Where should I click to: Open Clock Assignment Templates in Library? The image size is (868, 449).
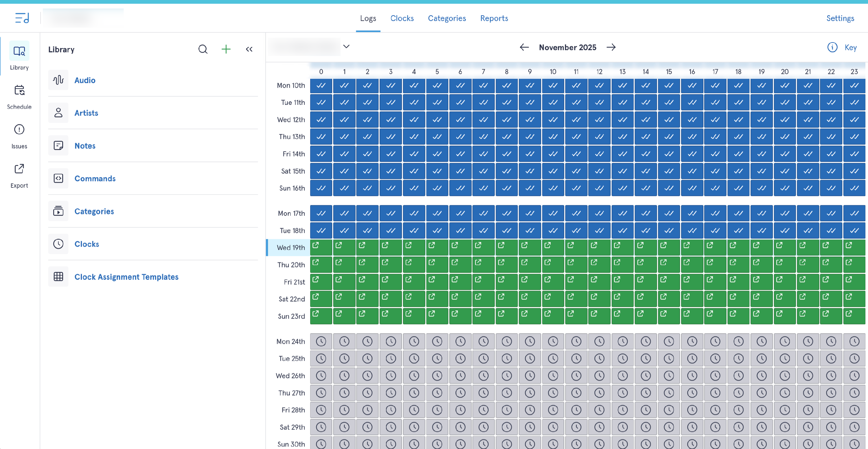pos(126,277)
